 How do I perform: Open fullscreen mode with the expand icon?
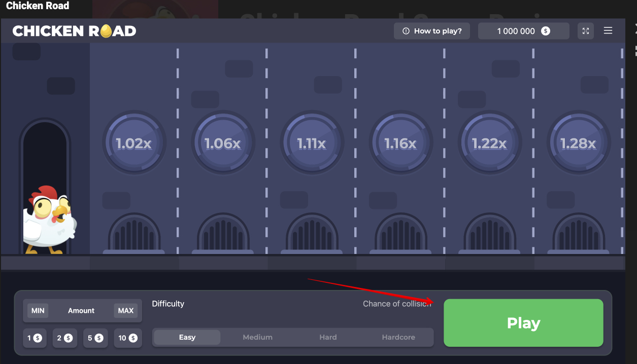(585, 30)
